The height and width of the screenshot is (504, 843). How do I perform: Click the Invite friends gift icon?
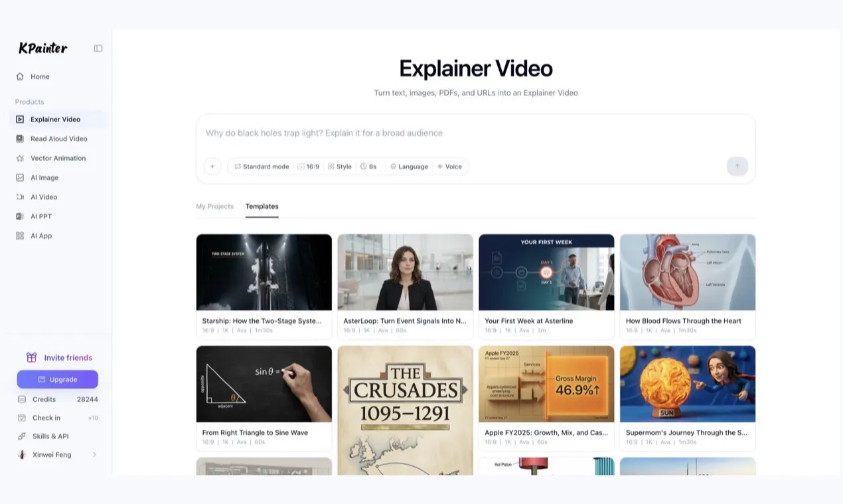(x=31, y=357)
